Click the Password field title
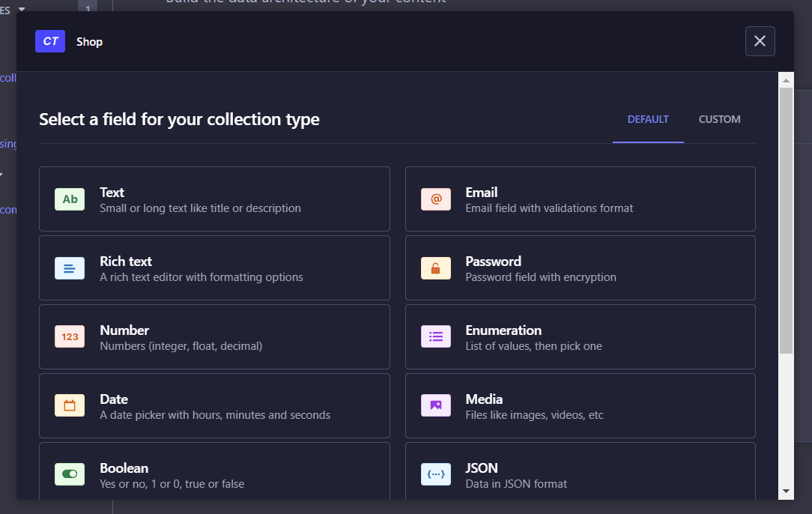This screenshot has height=514, width=812. click(x=493, y=261)
